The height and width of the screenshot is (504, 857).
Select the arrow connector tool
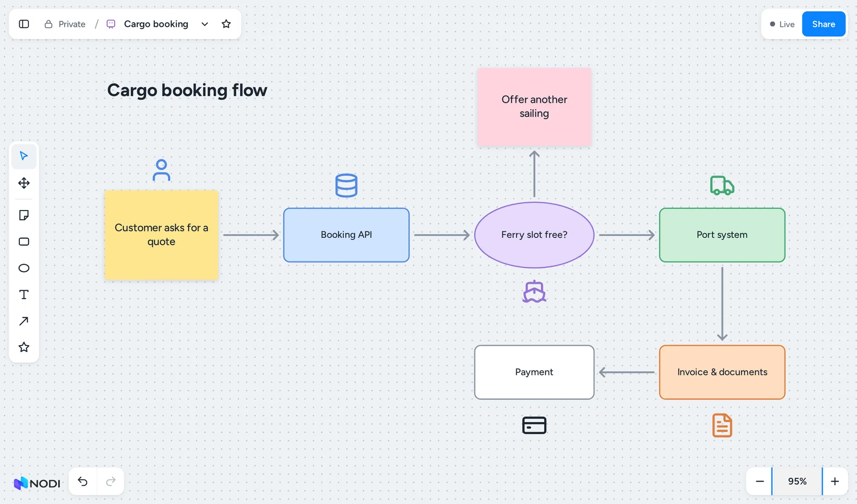pyautogui.click(x=24, y=321)
